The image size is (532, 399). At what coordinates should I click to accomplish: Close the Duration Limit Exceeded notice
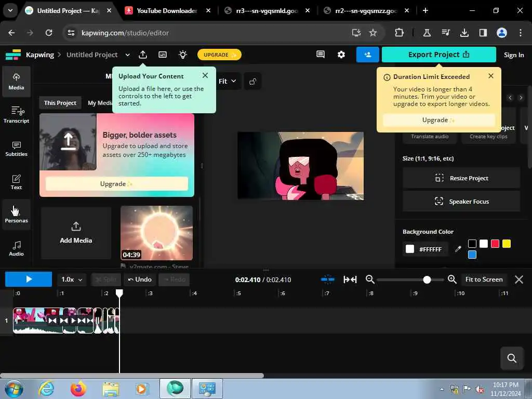(490, 76)
